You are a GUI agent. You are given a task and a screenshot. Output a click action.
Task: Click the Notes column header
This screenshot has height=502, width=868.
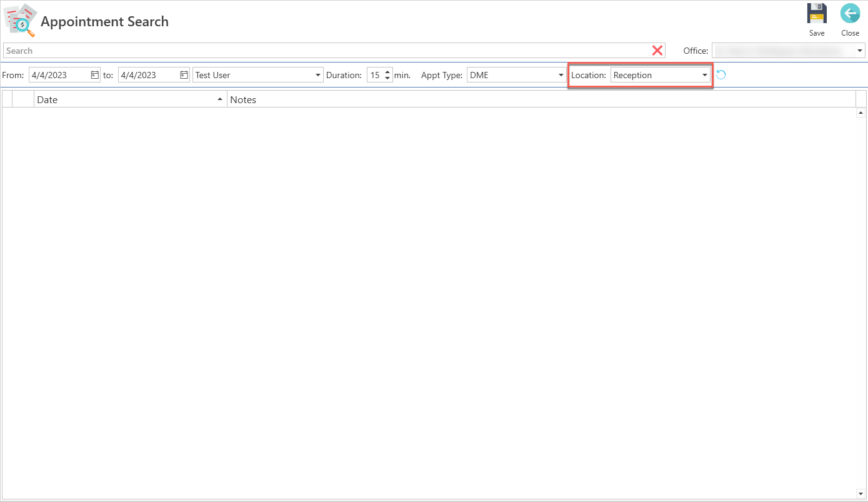(541, 99)
